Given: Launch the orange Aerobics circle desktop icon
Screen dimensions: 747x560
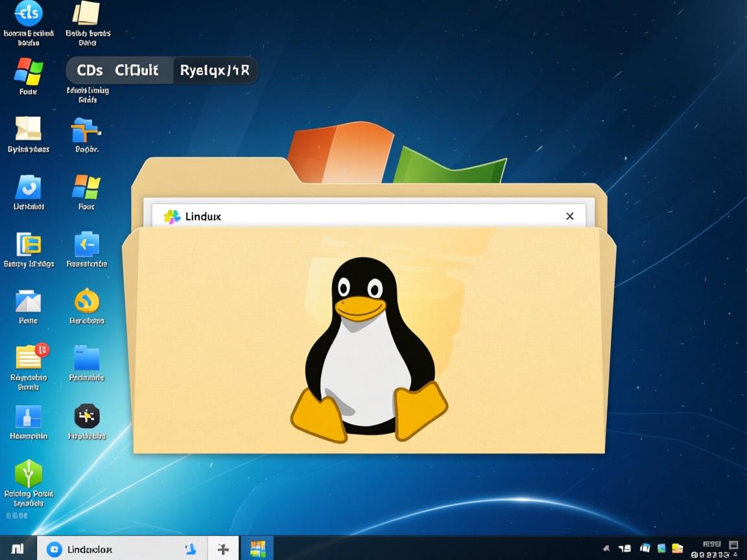Looking at the screenshot, I should pyautogui.click(x=86, y=301).
